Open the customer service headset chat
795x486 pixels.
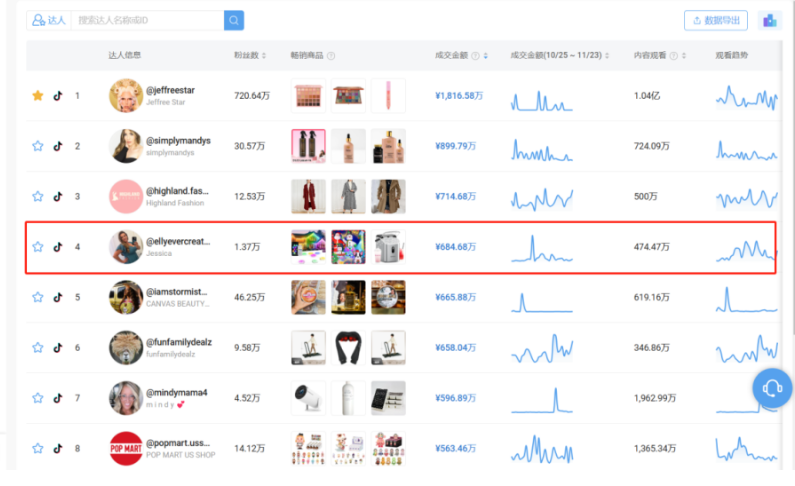[771, 388]
